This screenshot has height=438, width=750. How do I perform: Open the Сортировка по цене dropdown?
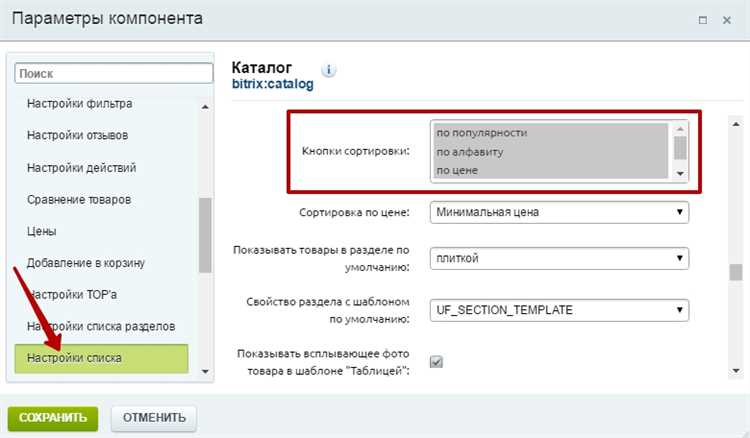pyautogui.click(x=559, y=212)
